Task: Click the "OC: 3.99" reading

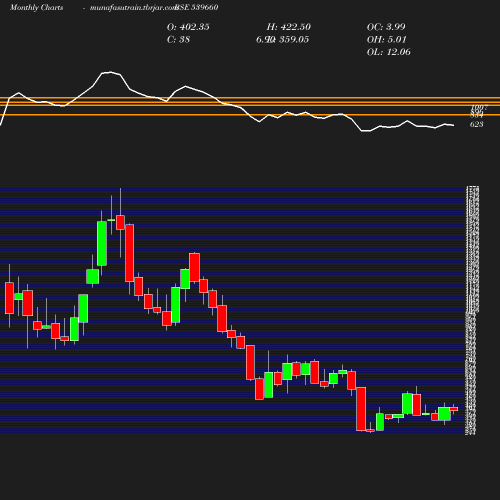Action: (x=386, y=27)
